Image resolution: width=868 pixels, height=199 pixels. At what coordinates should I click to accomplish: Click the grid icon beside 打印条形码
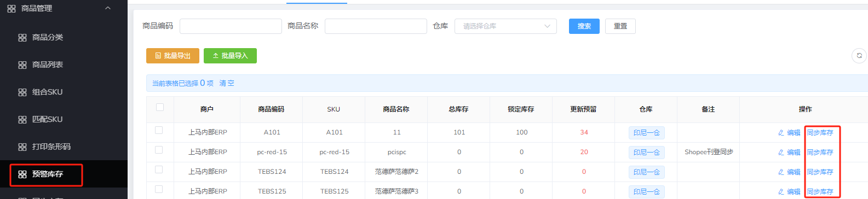pos(22,147)
